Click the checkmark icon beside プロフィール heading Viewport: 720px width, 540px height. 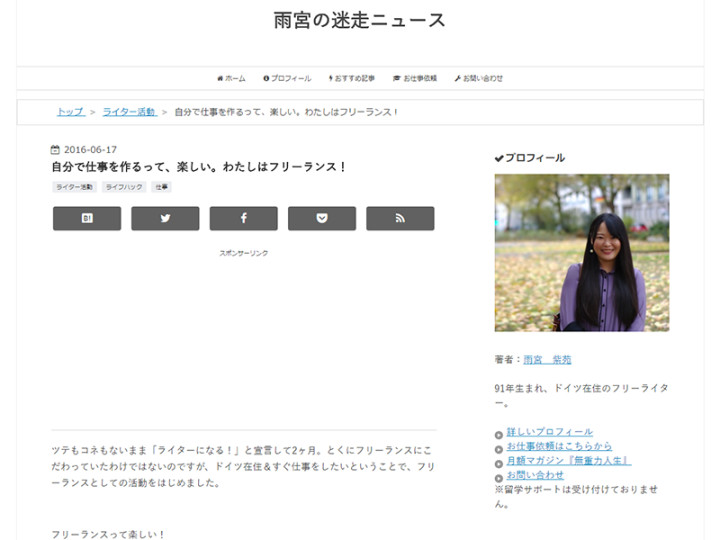click(499, 158)
